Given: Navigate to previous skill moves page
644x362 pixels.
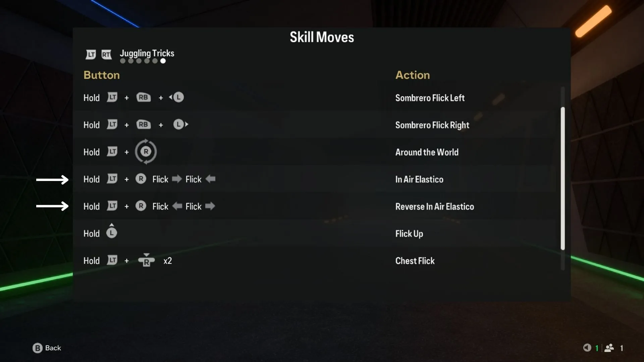Looking at the screenshot, I should click(90, 54).
